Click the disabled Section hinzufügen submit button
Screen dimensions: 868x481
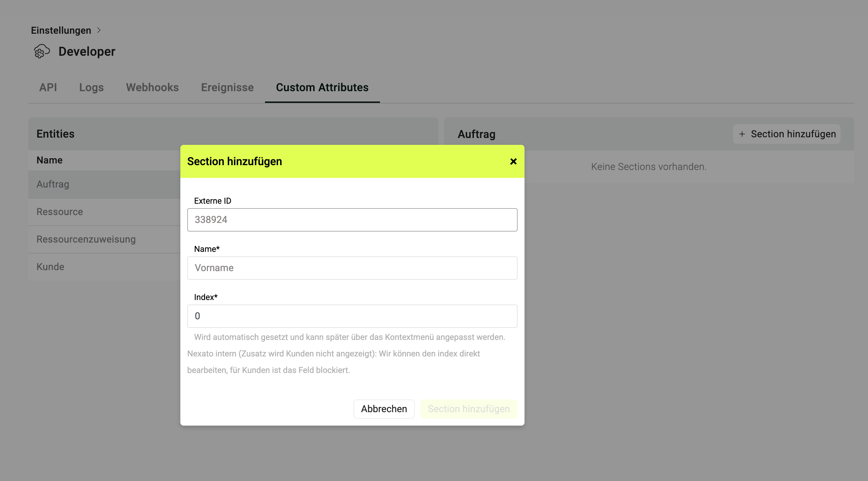click(468, 409)
